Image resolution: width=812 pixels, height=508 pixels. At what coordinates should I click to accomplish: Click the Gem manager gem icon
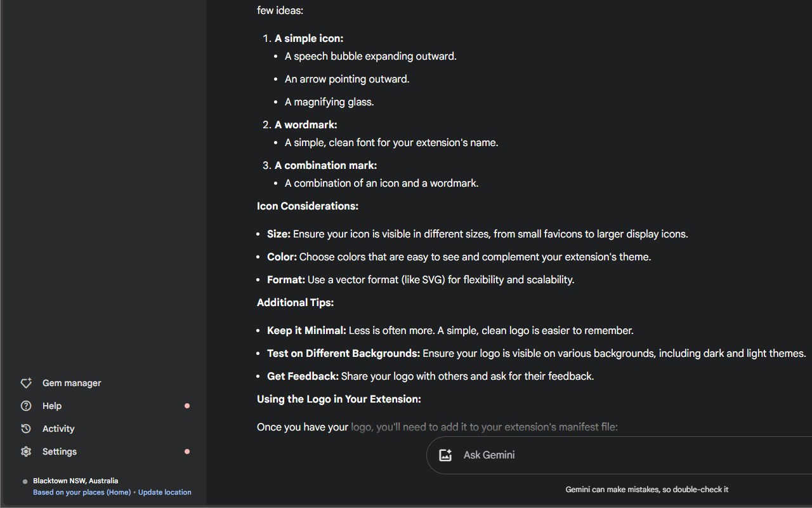(x=26, y=383)
